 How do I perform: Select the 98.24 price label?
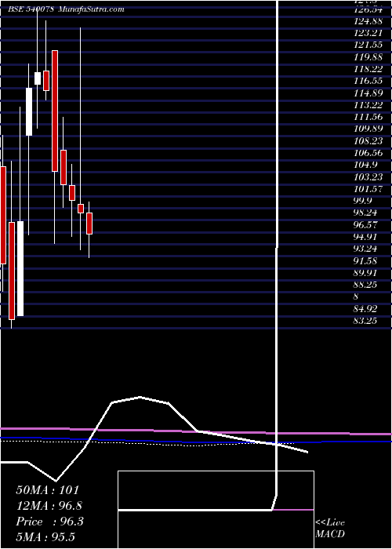(x=365, y=213)
